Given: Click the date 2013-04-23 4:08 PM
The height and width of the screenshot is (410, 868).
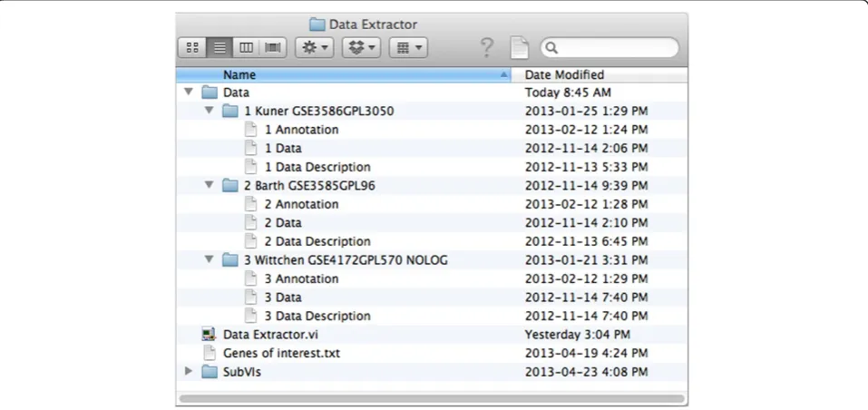Looking at the screenshot, I should (x=586, y=372).
